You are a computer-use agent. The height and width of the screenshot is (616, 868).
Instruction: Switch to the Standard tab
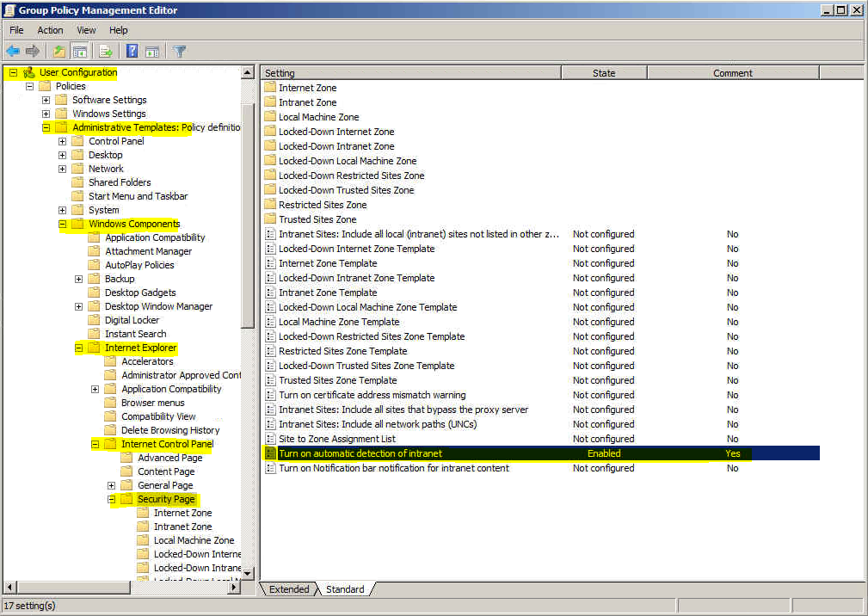345,589
